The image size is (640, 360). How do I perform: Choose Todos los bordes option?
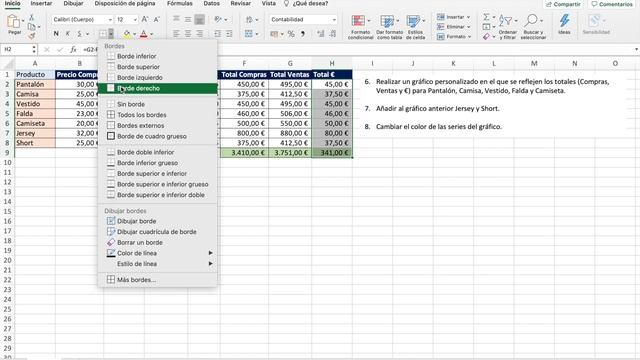(x=158, y=115)
